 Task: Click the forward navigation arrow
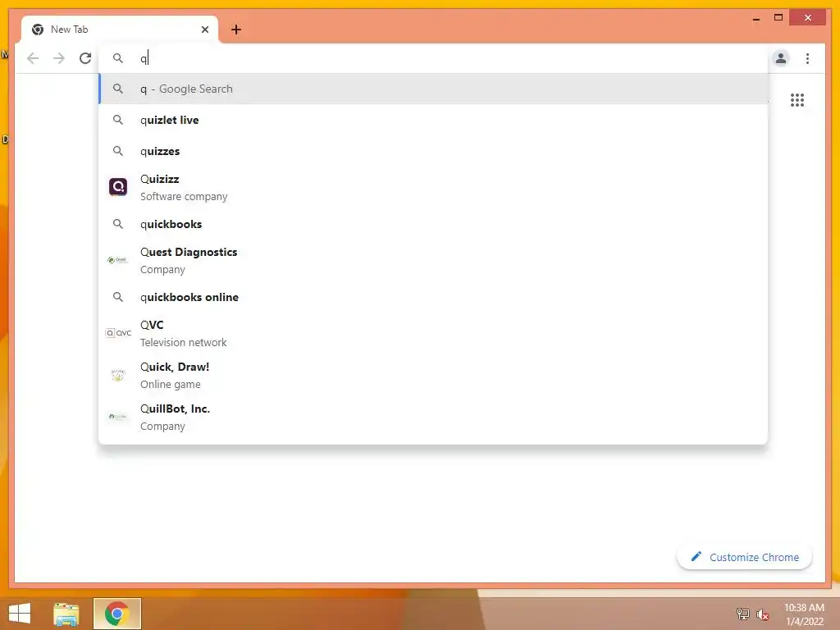click(59, 58)
